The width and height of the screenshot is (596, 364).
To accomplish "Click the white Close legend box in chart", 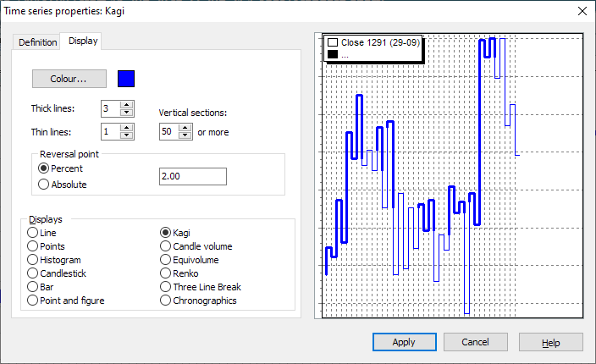I will (x=333, y=41).
